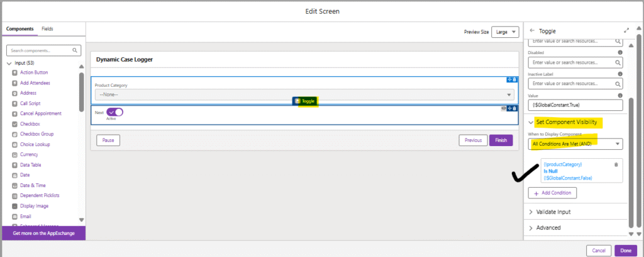Delete the productCategory visibility condition
Screen dimensions: 644x257
[616, 164]
